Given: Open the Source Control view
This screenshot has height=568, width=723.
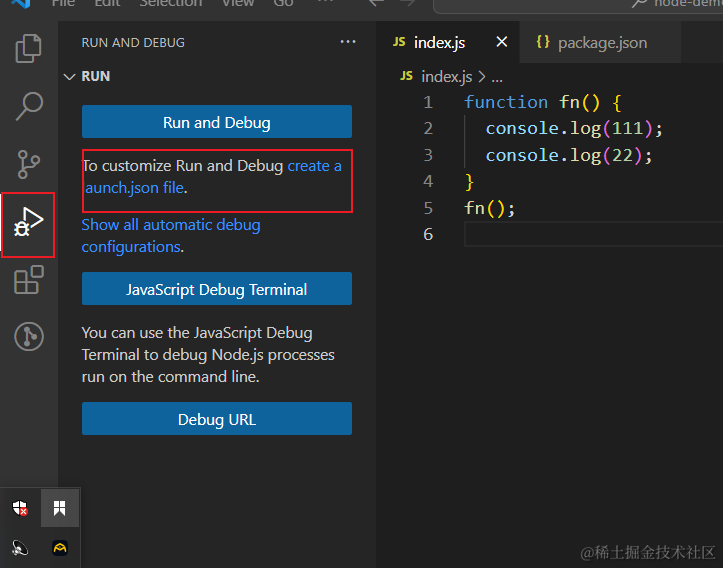Looking at the screenshot, I should 28,163.
